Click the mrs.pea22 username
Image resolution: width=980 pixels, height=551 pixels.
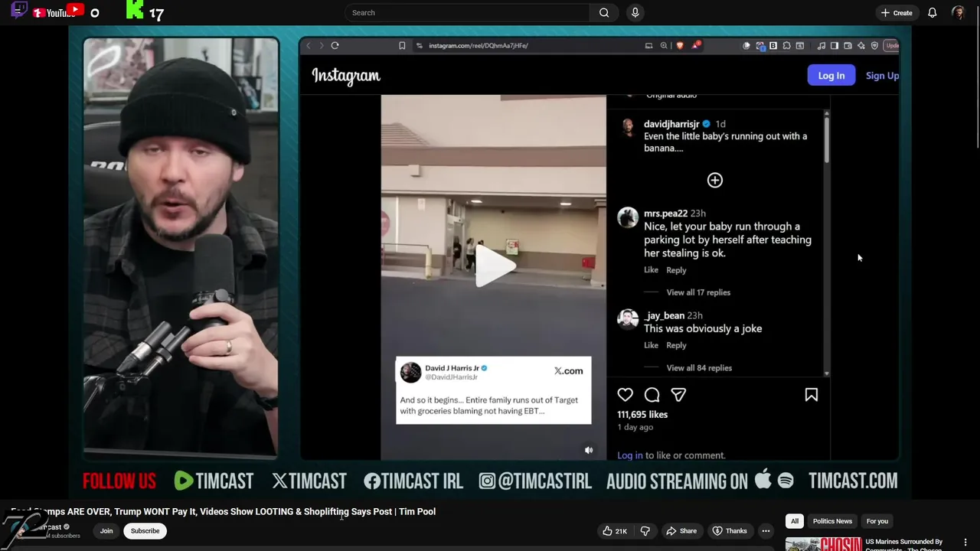665,213
